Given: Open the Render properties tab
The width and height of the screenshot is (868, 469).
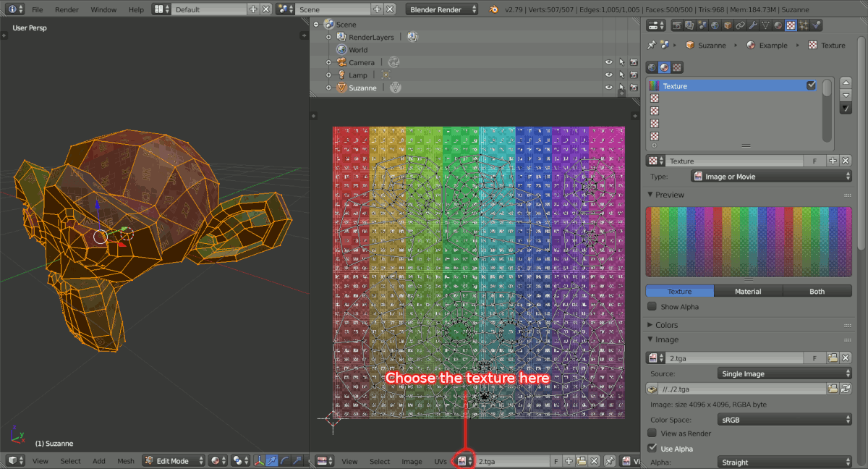Looking at the screenshot, I should click(x=677, y=25).
